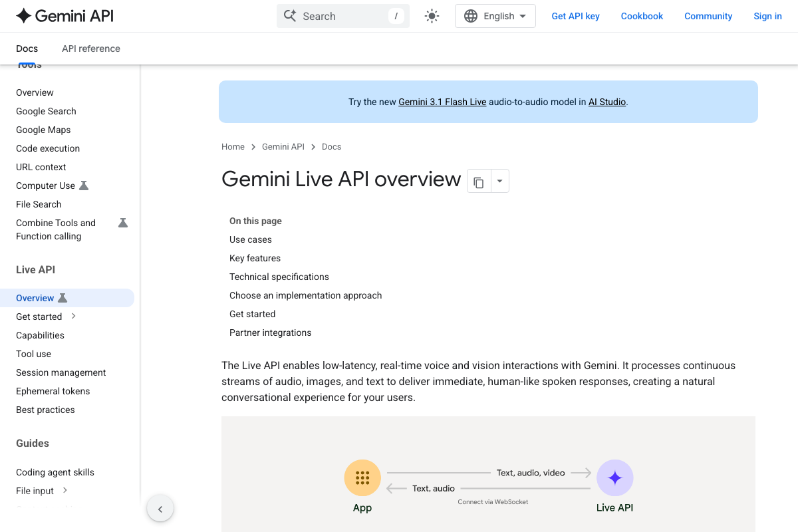Select Session management in the sidebar

click(x=61, y=372)
